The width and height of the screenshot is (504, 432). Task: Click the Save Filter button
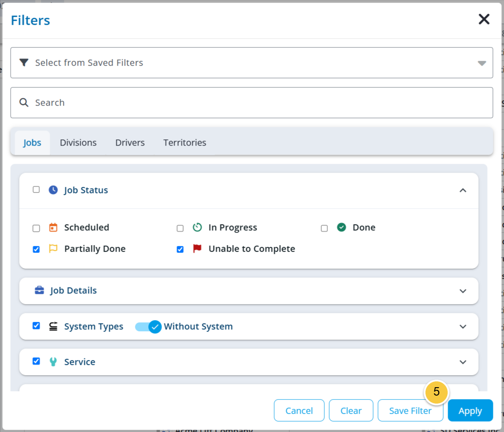(410, 410)
